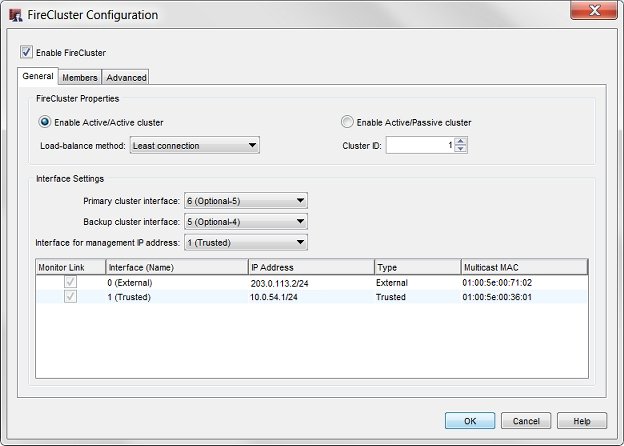This screenshot has width=624, height=446.
Task: Open Interface for management IP address dropdown
Action: pyautogui.click(x=246, y=242)
